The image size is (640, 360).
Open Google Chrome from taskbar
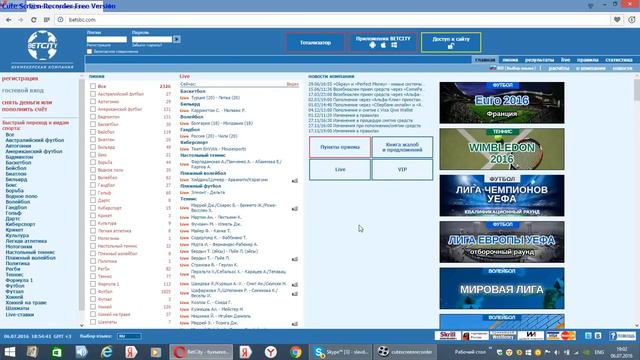click(x=296, y=352)
